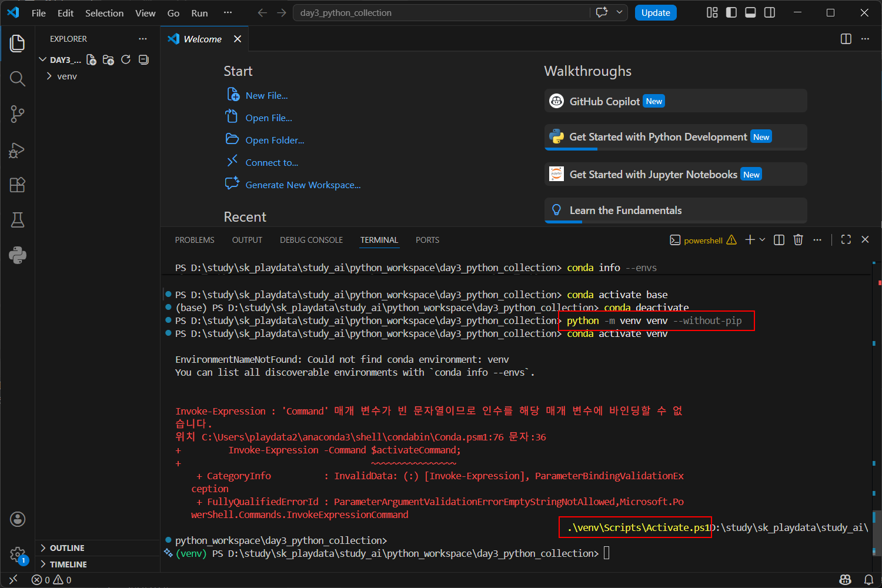This screenshot has width=882, height=588.
Task: Open the Explorer view in activity bar
Action: (x=18, y=44)
